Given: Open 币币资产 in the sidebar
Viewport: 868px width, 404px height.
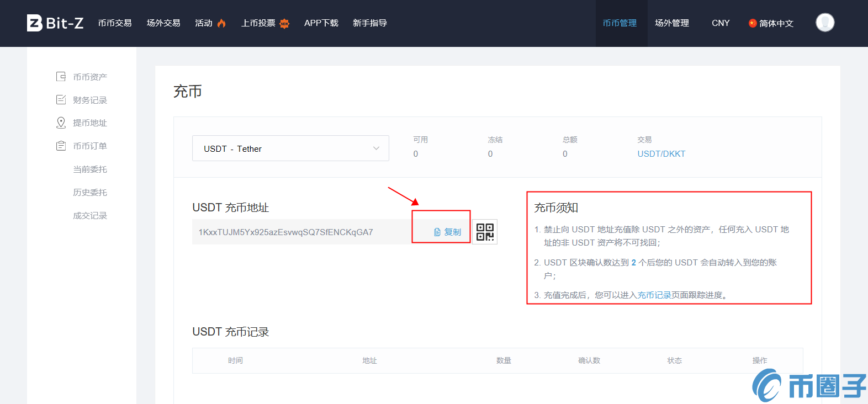Looking at the screenshot, I should point(90,77).
